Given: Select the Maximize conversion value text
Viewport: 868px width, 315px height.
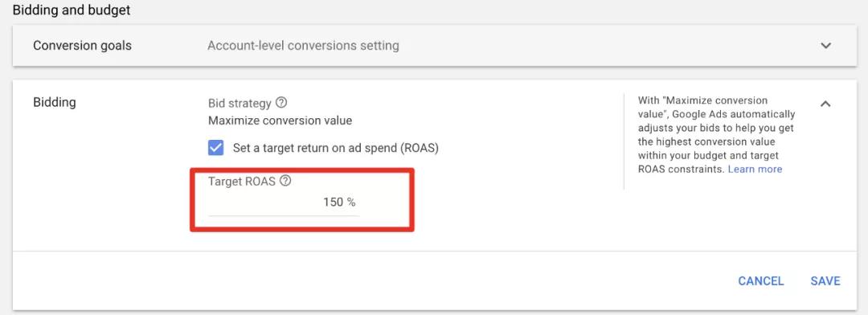Looking at the screenshot, I should [x=280, y=120].
